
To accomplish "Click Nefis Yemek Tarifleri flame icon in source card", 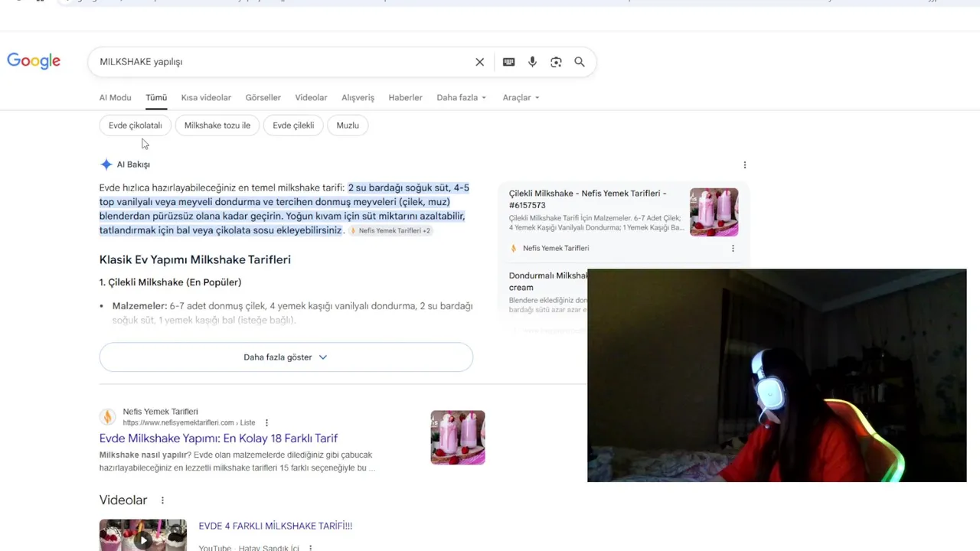I will 514,248.
